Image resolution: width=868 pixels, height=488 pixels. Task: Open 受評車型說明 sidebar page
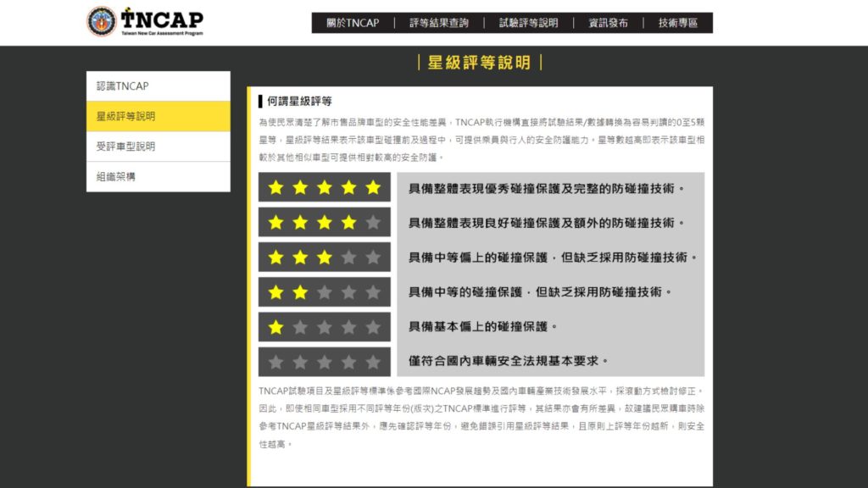pyautogui.click(x=159, y=147)
